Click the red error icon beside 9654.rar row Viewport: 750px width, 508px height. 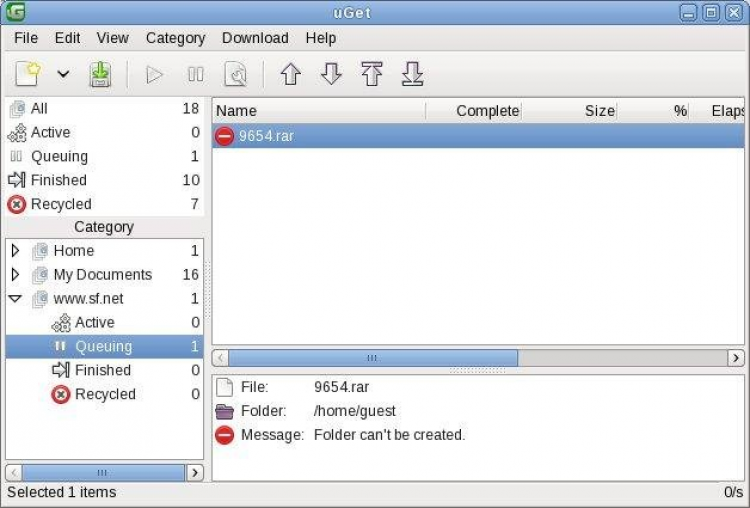click(224, 136)
